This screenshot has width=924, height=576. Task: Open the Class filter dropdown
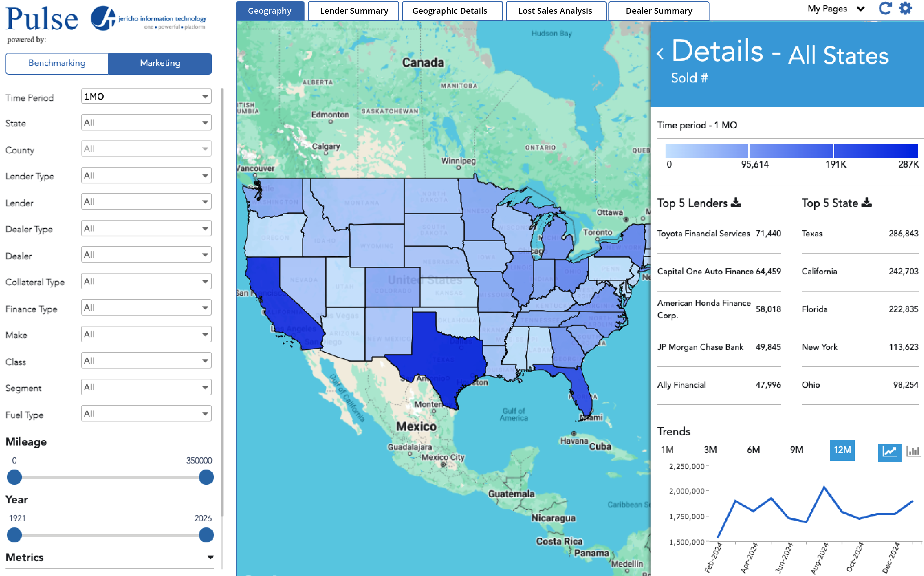(146, 360)
